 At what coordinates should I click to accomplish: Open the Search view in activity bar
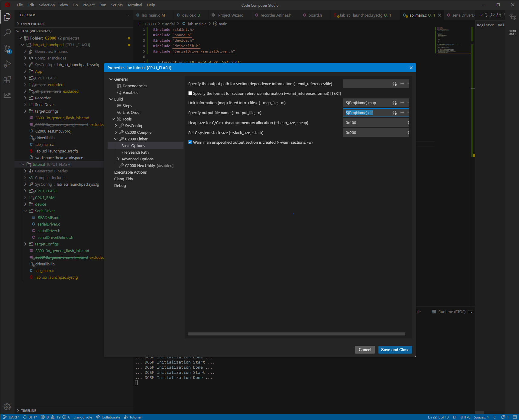[x=7, y=32]
